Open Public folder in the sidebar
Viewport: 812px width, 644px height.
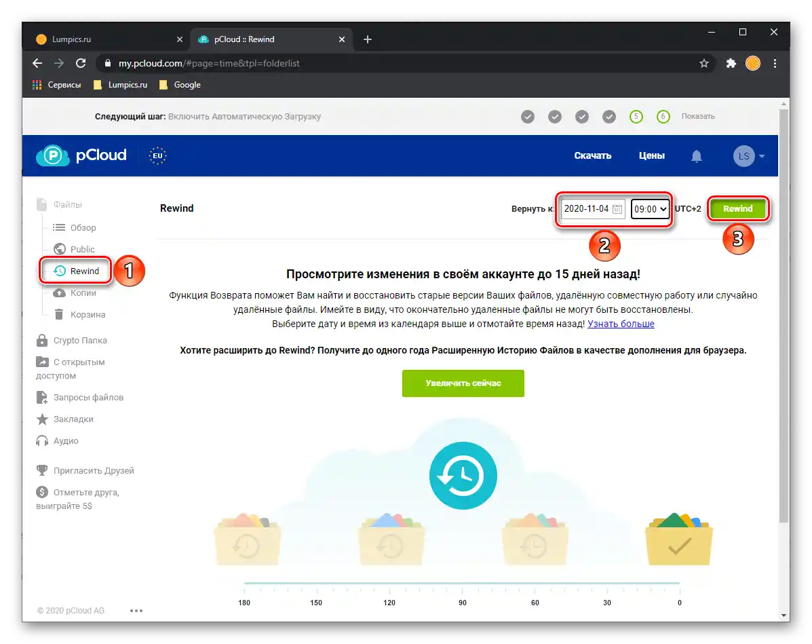[74, 249]
